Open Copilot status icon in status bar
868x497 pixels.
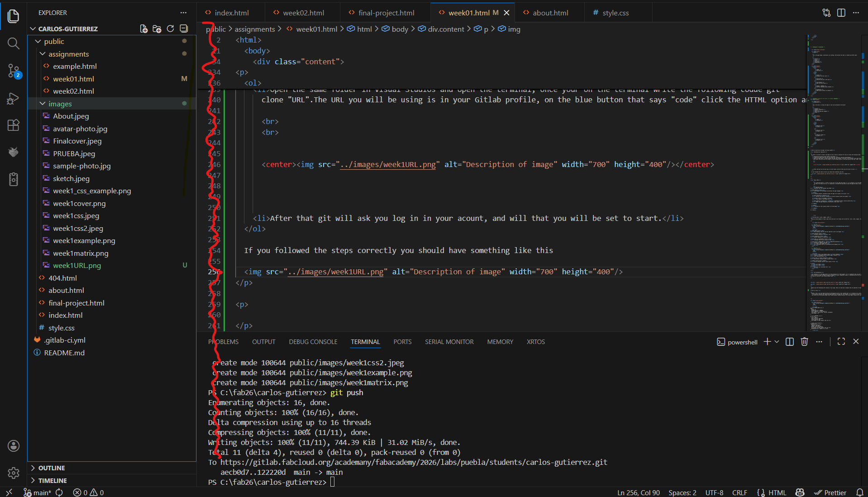pyautogui.click(x=800, y=492)
